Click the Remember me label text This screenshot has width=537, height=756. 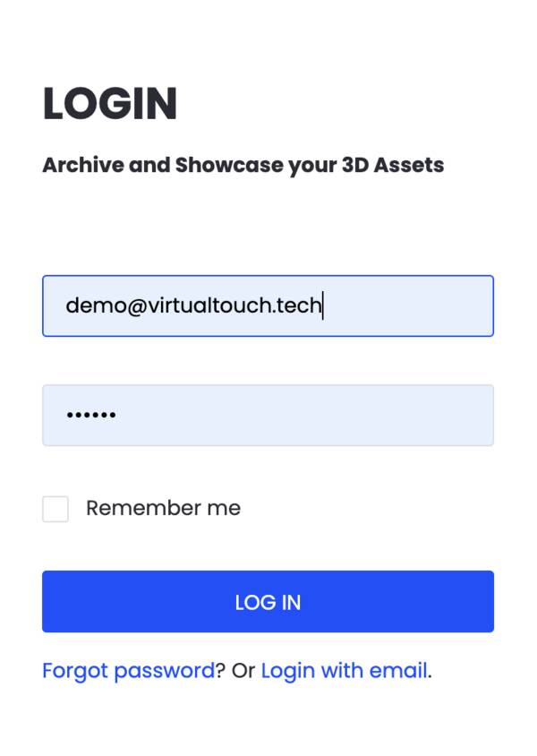[x=163, y=508]
